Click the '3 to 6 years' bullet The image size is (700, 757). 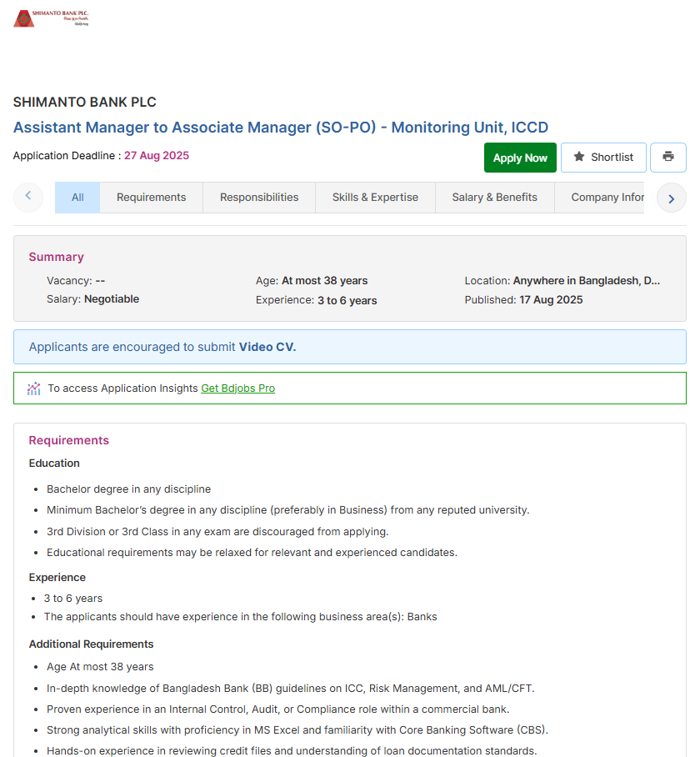click(x=73, y=599)
